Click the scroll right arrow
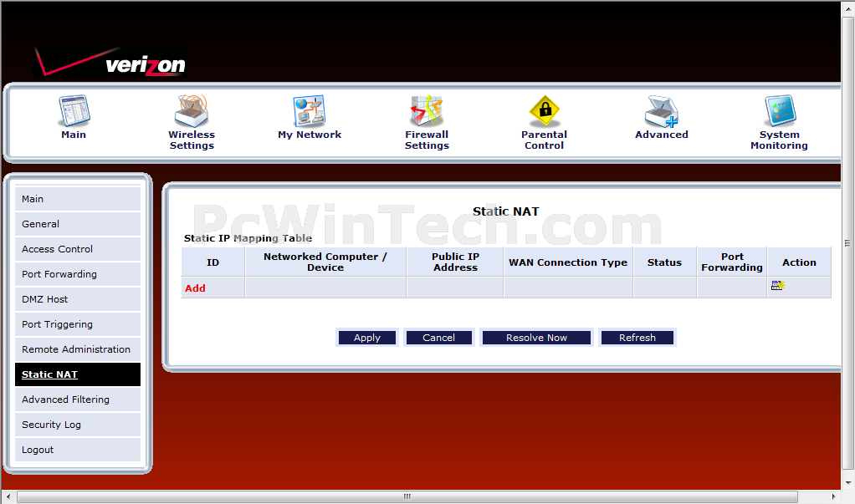The image size is (855, 504). (x=833, y=497)
